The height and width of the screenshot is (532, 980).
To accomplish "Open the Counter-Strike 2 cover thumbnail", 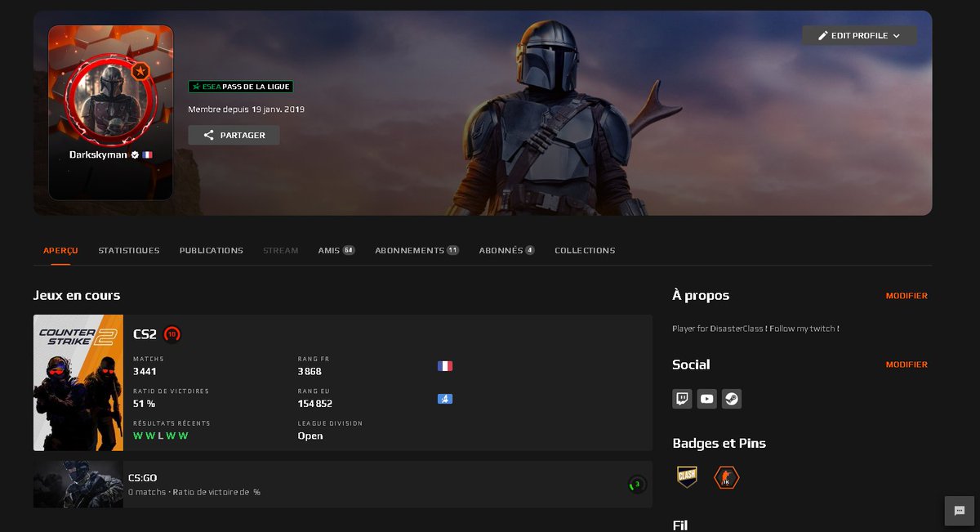I will pos(78,382).
